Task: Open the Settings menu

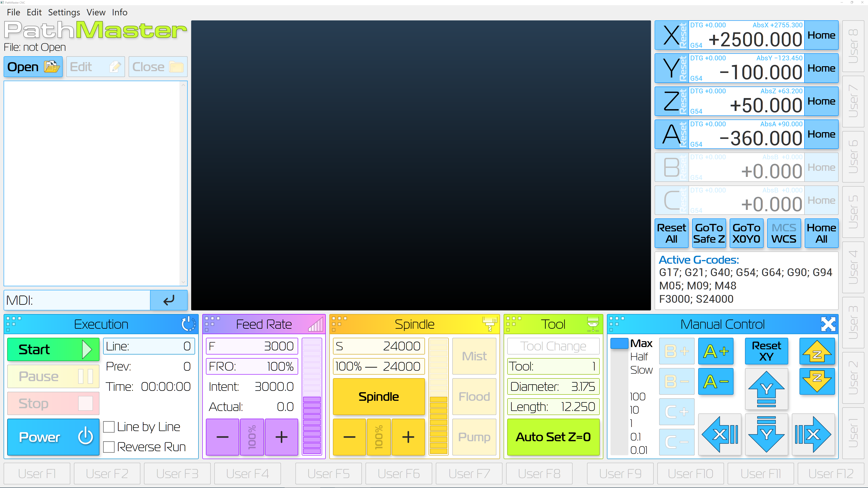Action: coord(64,12)
